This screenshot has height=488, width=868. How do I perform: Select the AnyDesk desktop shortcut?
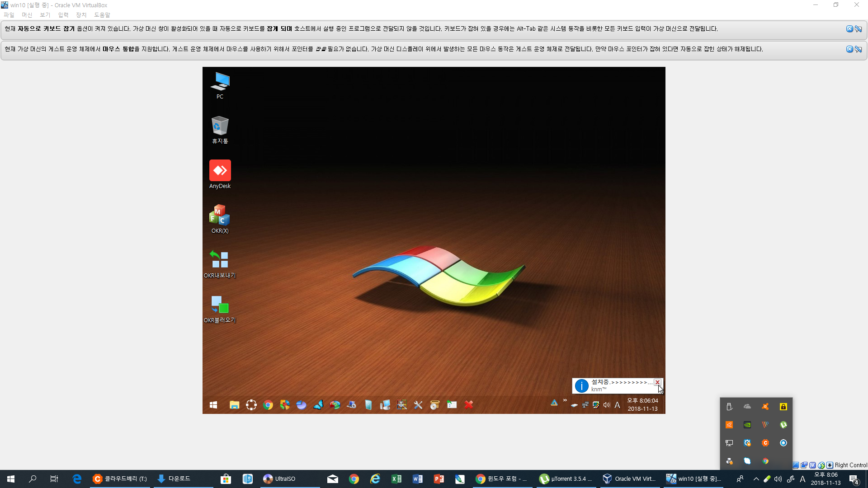click(x=220, y=174)
